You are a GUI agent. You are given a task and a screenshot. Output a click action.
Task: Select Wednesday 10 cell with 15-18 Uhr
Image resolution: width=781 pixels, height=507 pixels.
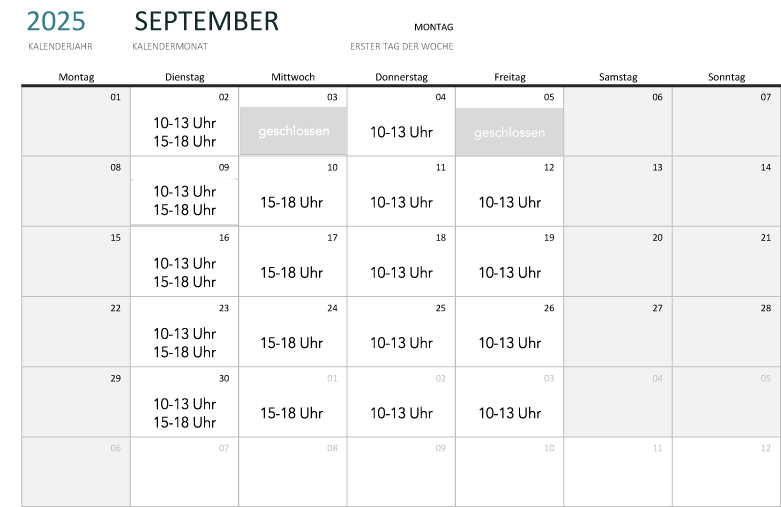[293, 203]
